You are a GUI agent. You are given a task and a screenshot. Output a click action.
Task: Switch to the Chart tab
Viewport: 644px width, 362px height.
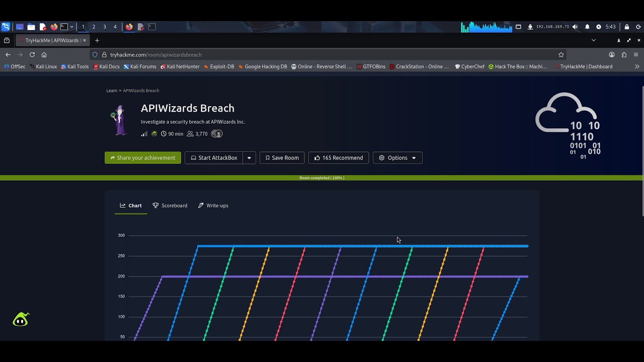coord(131,206)
